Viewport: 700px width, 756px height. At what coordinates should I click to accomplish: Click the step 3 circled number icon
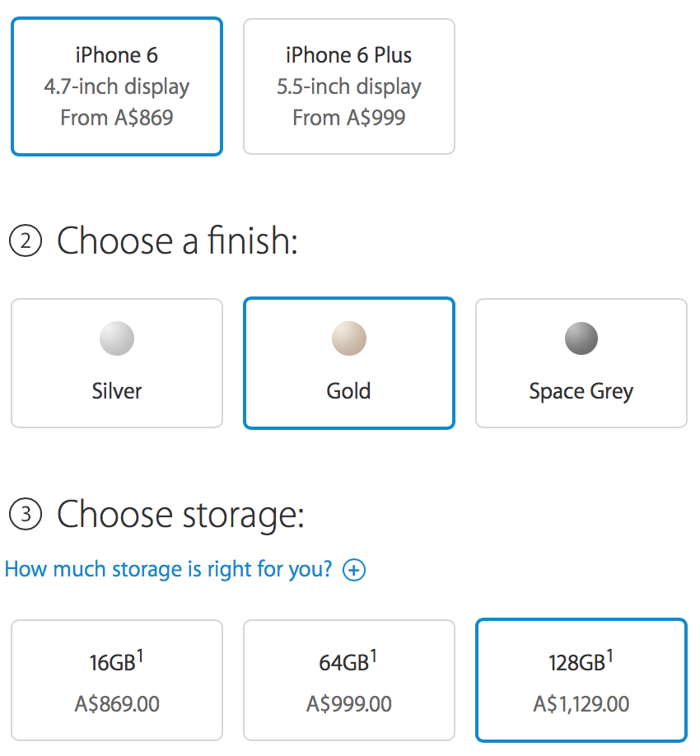[26, 516]
